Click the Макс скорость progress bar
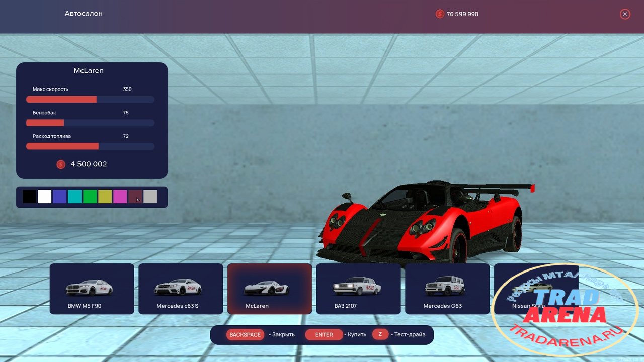This screenshot has height=362, width=644. click(90, 100)
